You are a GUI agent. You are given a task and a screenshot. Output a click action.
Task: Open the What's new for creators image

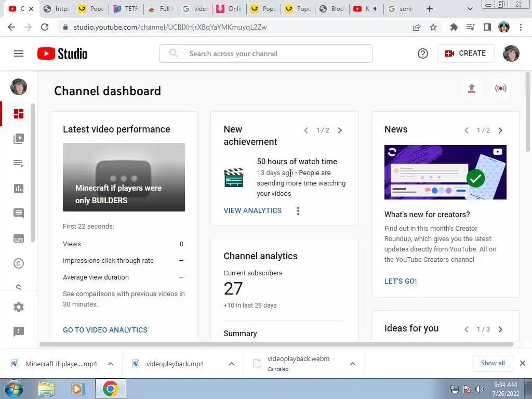[445, 172]
